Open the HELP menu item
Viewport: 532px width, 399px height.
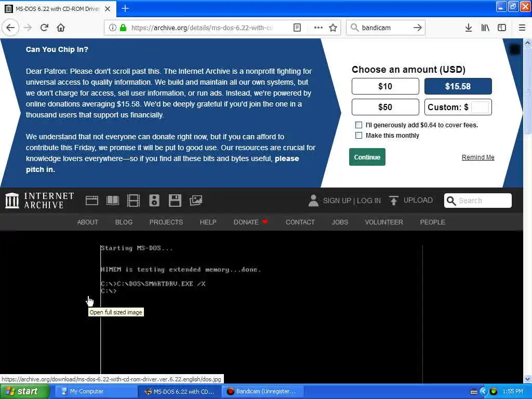[x=208, y=222]
